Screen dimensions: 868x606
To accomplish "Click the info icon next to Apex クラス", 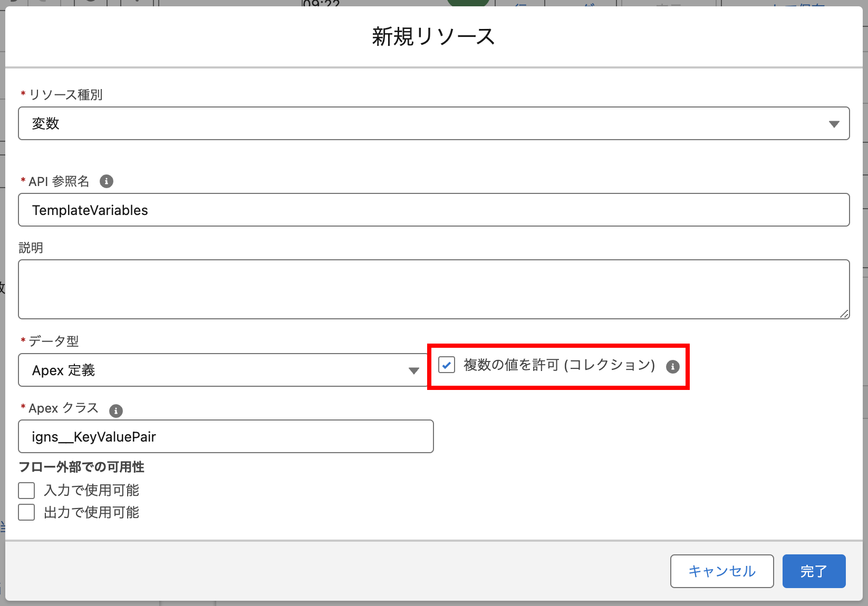I will click(x=116, y=411).
